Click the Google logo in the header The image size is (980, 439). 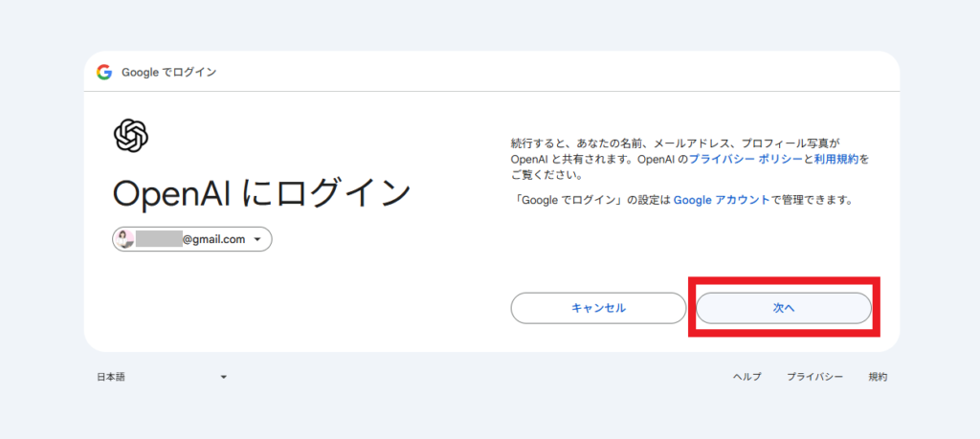(103, 73)
